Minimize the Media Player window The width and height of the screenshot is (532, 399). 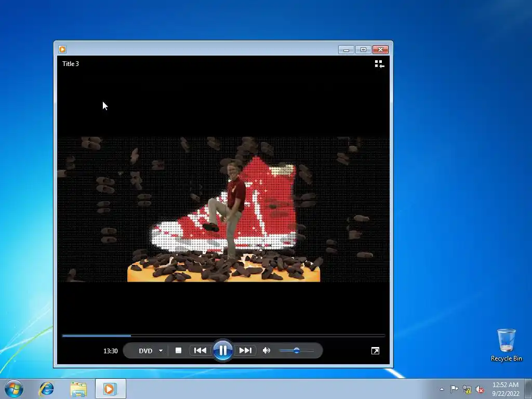coord(346,50)
